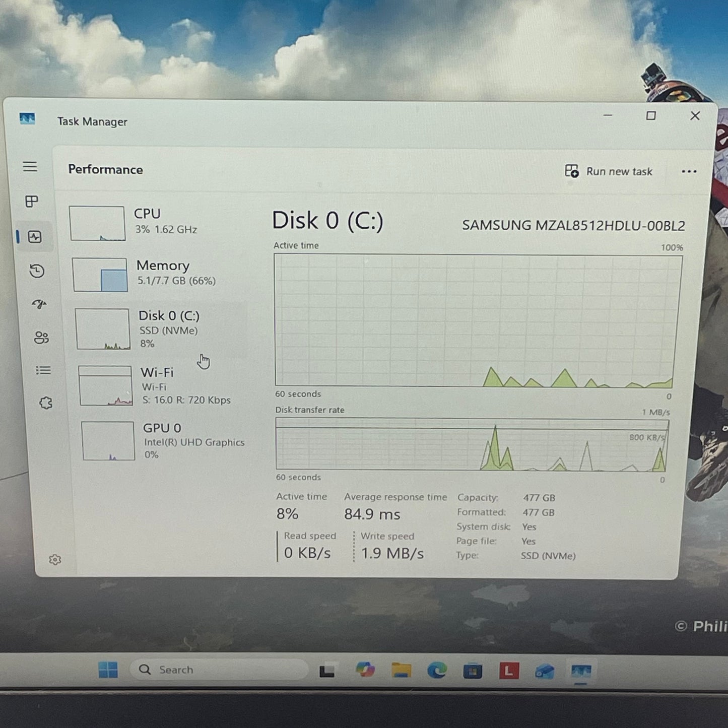This screenshot has width=728, height=728.
Task: Close the Task Manager window
Action: pos(695,116)
